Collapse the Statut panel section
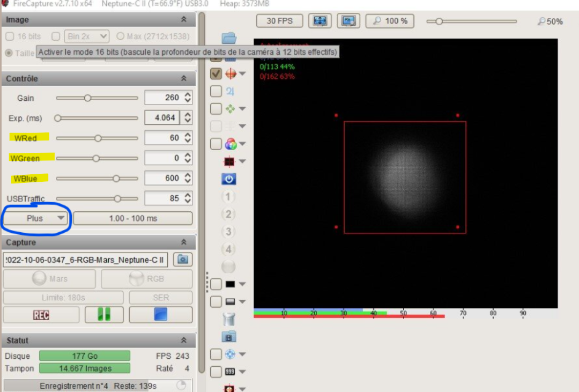Screen dimensions: 579x392 184,341
